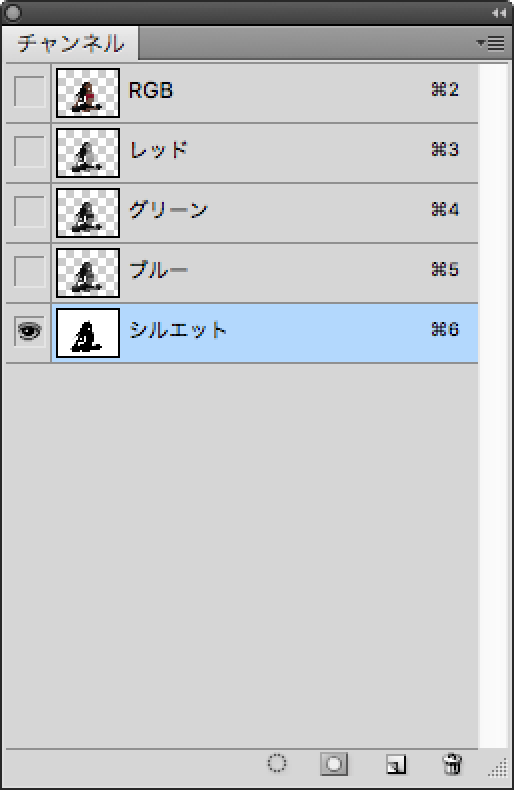
Task: Click the シルエット alpha channel thumbnail
Action: (88, 333)
